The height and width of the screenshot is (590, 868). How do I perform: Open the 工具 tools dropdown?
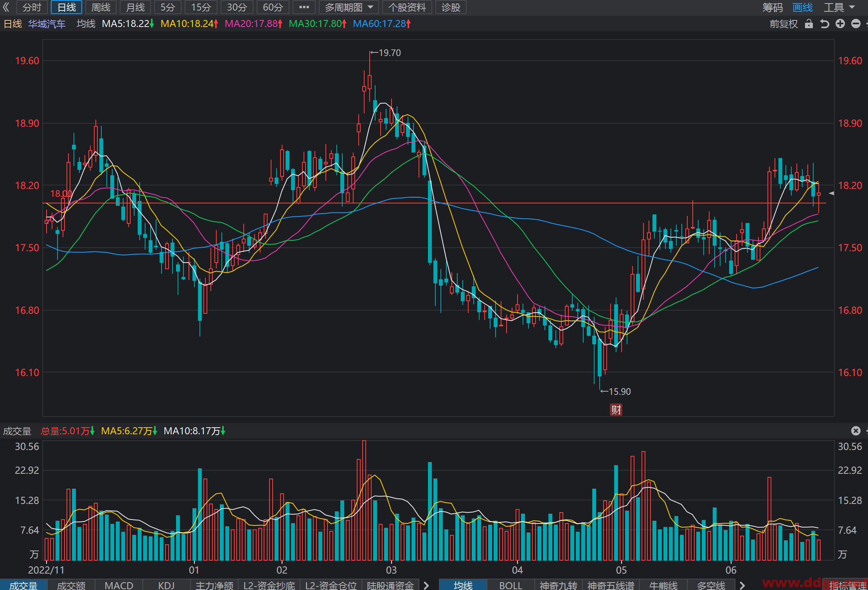(x=839, y=7)
